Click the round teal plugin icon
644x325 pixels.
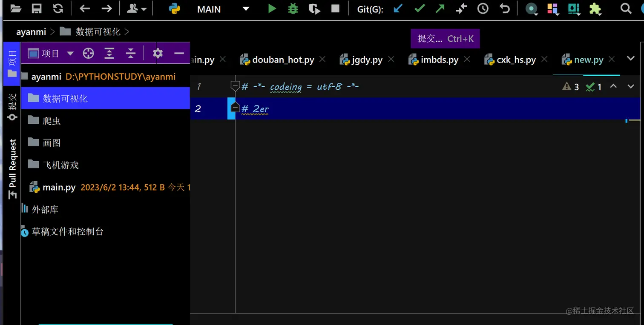coord(531,9)
